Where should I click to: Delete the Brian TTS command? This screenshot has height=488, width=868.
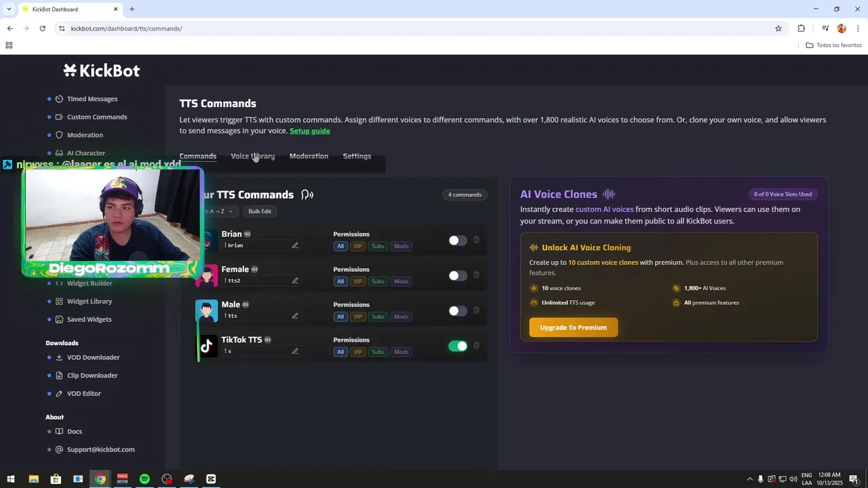coord(476,240)
